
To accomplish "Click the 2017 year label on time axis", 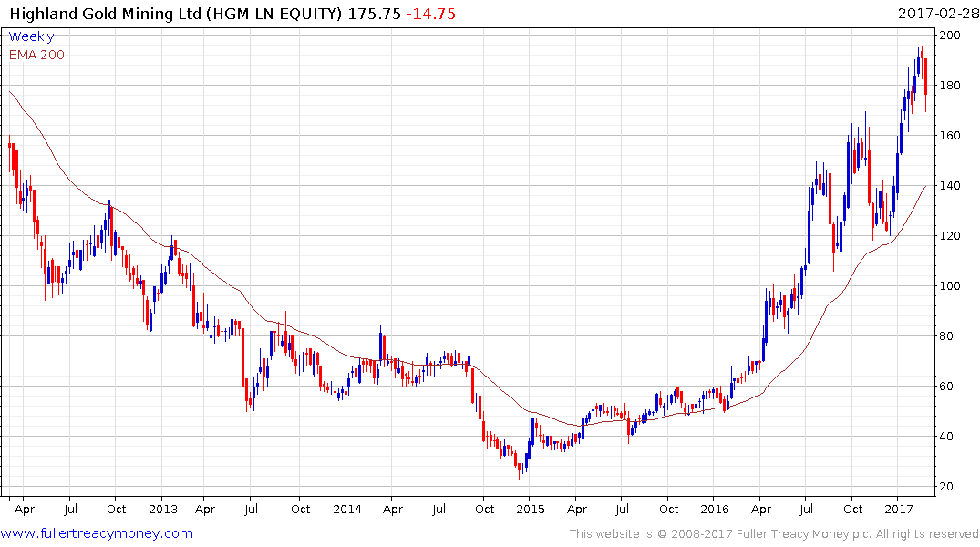I will click(899, 509).
